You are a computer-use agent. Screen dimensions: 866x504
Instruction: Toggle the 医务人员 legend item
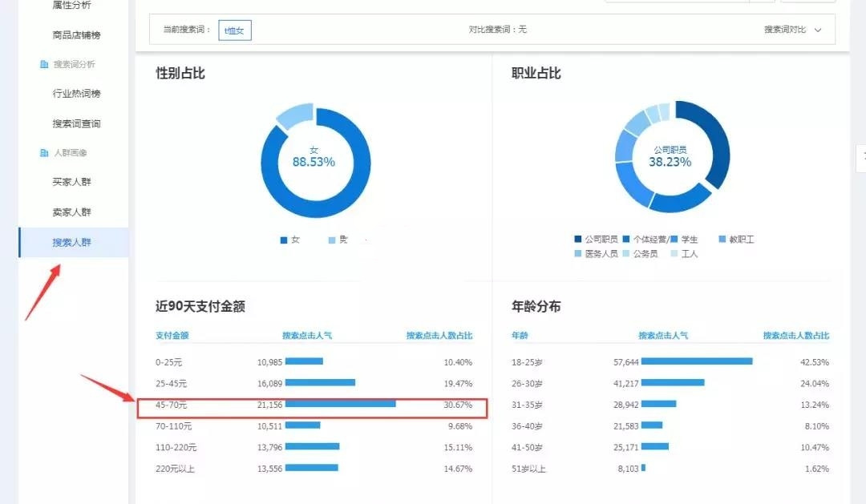coord(578,254)
